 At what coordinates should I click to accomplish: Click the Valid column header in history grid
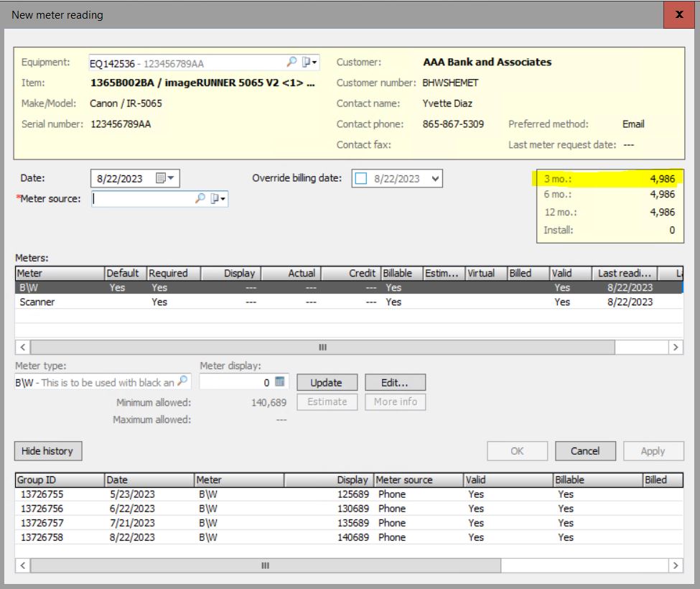coord(508,480)
